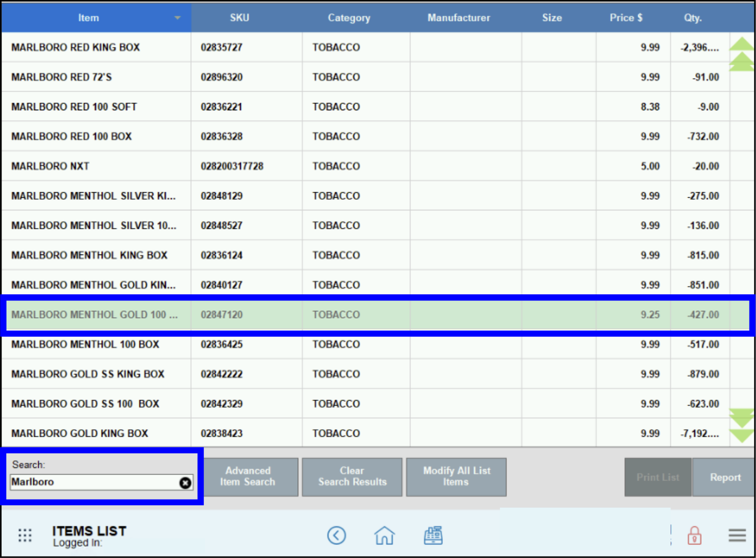This screenshot has height=558, width=756.
Task: Select MARLBORO MENTHOL SILVER 10... row
Action: pos(366,225)
